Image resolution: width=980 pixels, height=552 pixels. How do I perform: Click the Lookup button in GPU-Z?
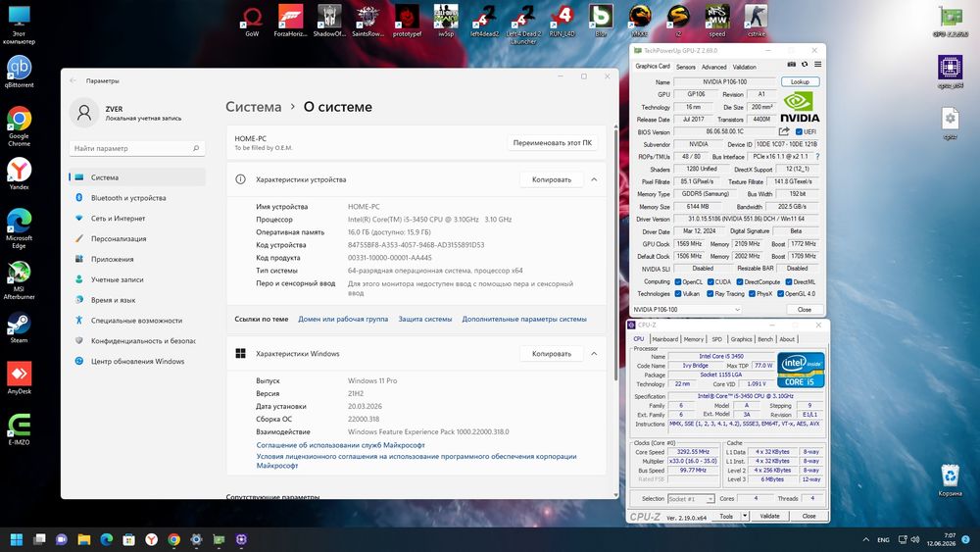click(x=800, y=82)
